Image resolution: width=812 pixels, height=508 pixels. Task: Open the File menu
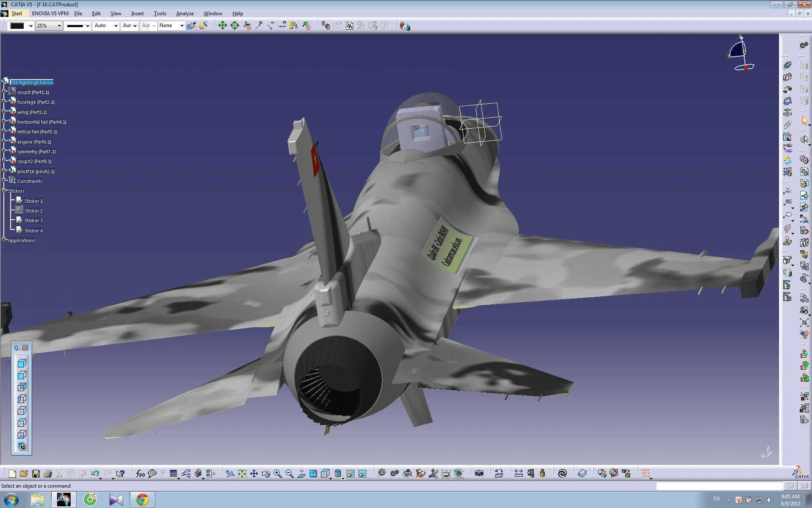point(78,14)
